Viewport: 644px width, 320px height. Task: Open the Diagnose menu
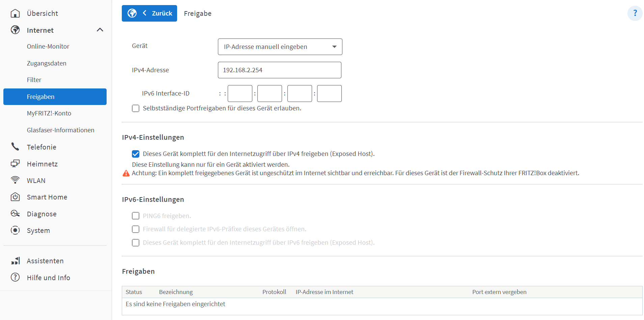(42, 214)
